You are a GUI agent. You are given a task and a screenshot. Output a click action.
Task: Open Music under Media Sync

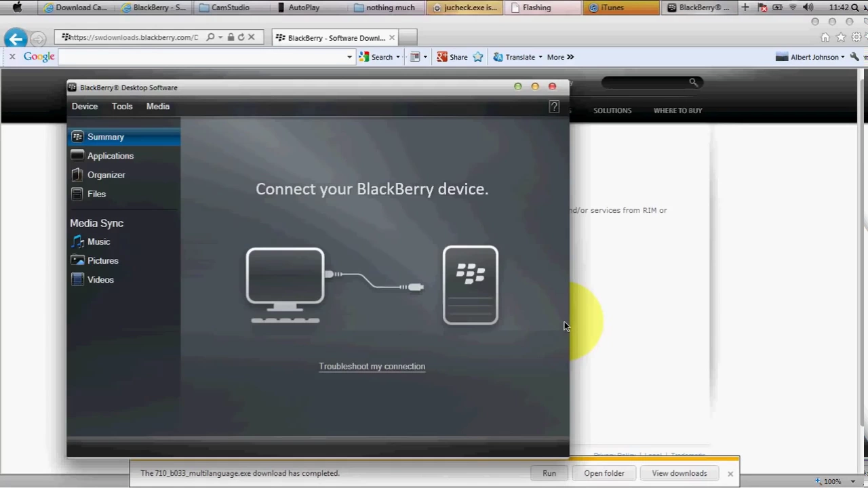pos(123,241)
